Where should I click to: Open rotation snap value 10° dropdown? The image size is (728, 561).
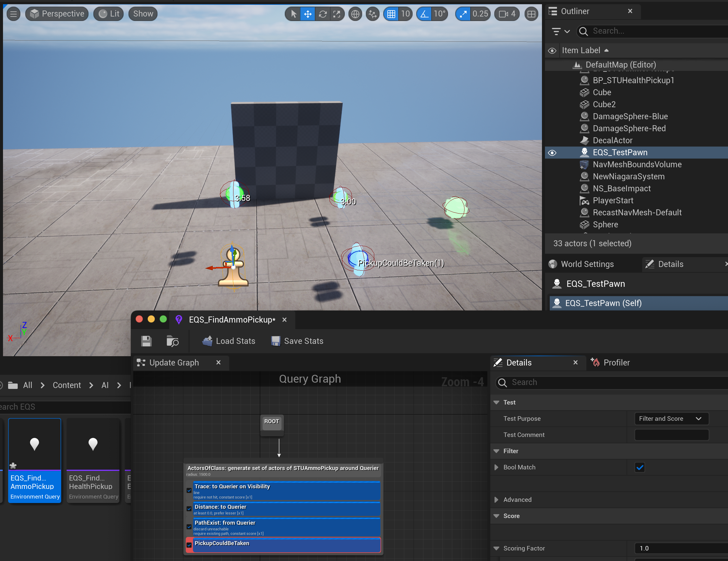pyautogui.click(x=440, y=14)
